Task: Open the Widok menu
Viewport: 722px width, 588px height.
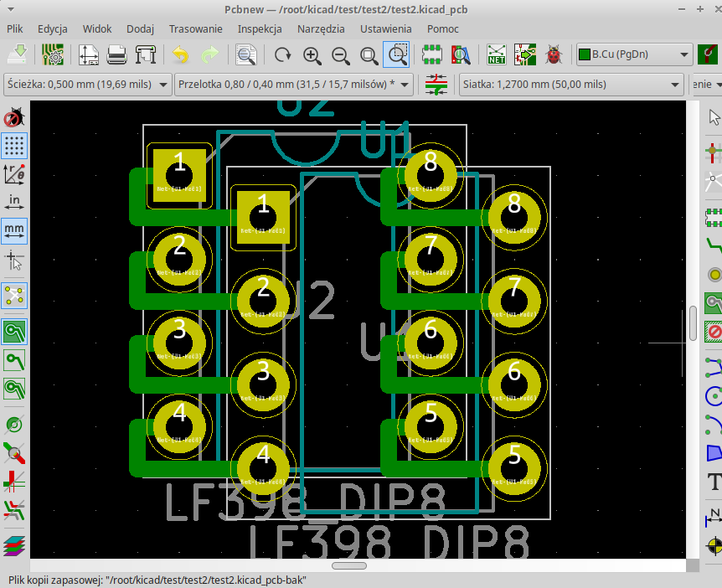Action: (96, 28)
